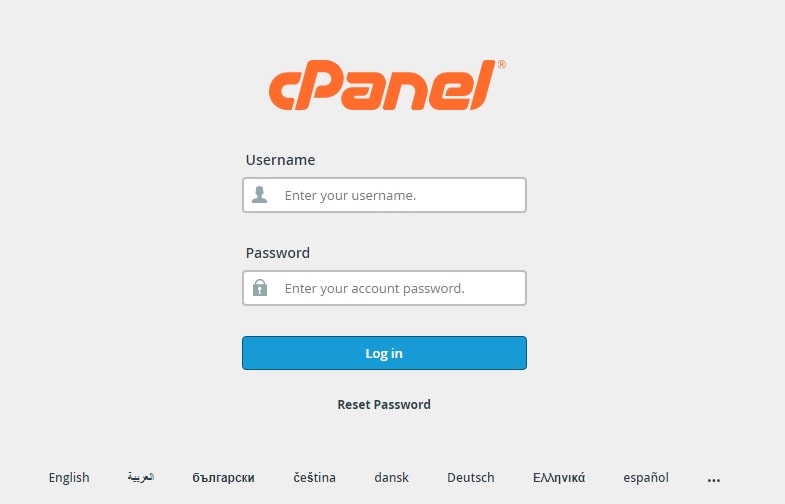
Task: Click the orange cPanel logo
Action: 383,85
